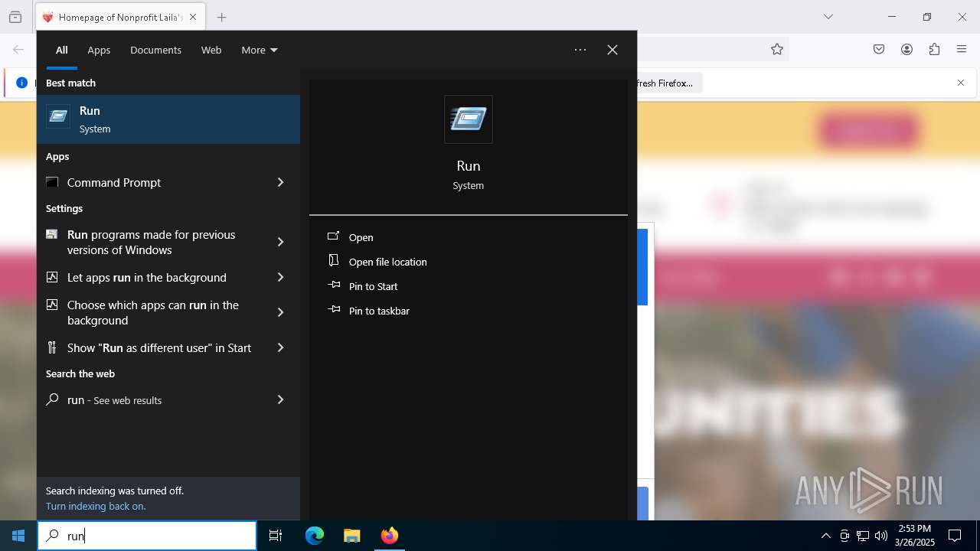Viewport: 980px width, 551px height.
Task: Expand Command Prompt options chevron
Action: (280, 182)
